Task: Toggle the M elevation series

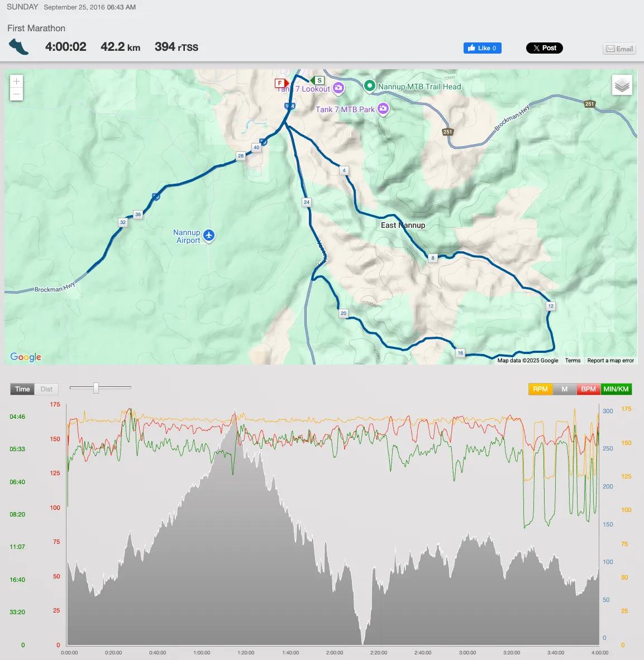Action: (x=564, y=389)
